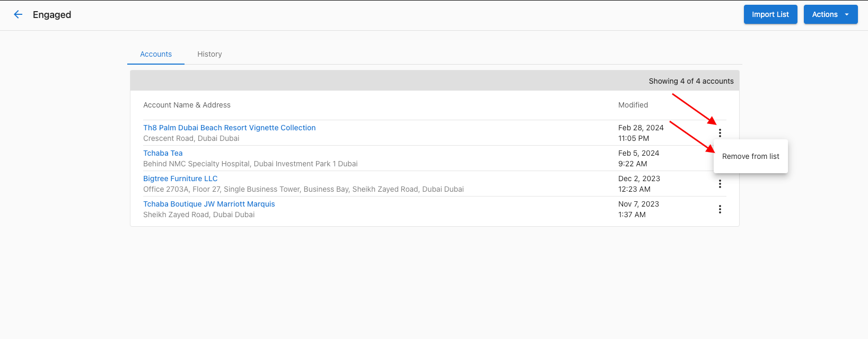Click the Nov 7, 2023 modified date
This screenshot has width=868, height=339.
(x=638, y=204)
